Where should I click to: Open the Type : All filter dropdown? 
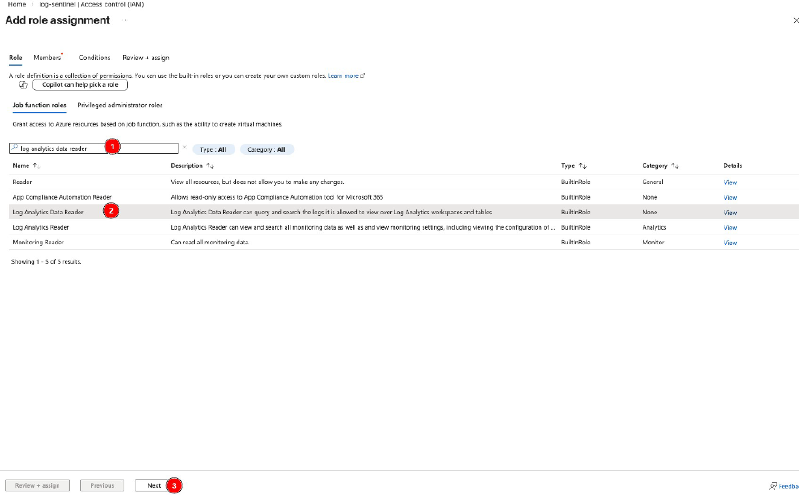[213, 149]
